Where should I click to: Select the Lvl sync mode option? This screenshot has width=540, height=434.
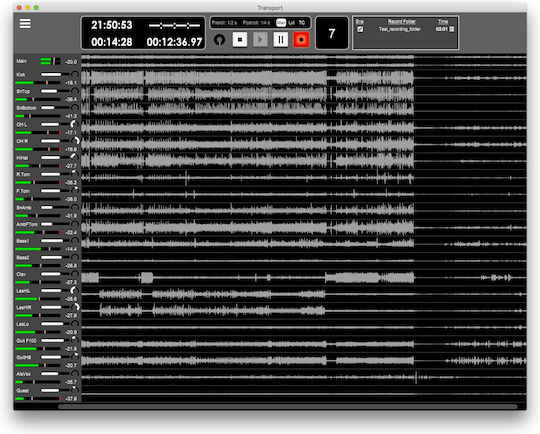coord(292,23)
